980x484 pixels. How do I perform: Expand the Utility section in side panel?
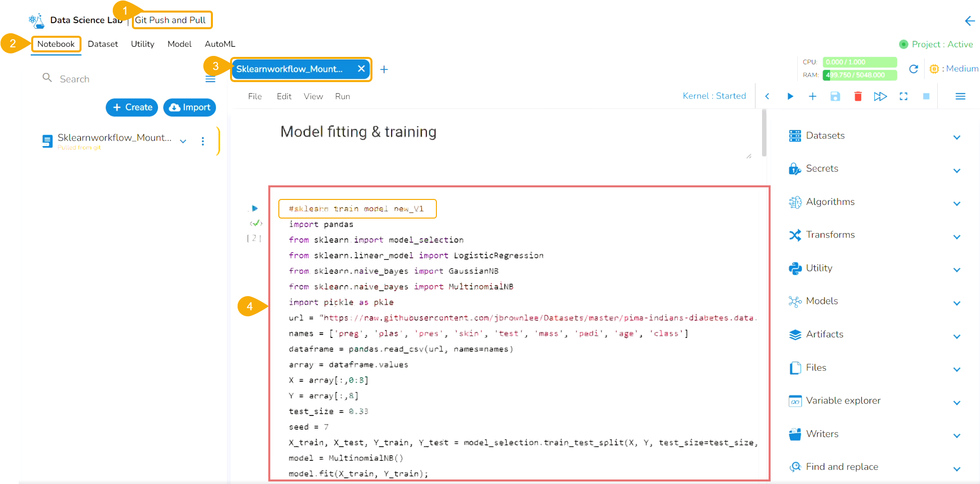click(x=957, y=270)
